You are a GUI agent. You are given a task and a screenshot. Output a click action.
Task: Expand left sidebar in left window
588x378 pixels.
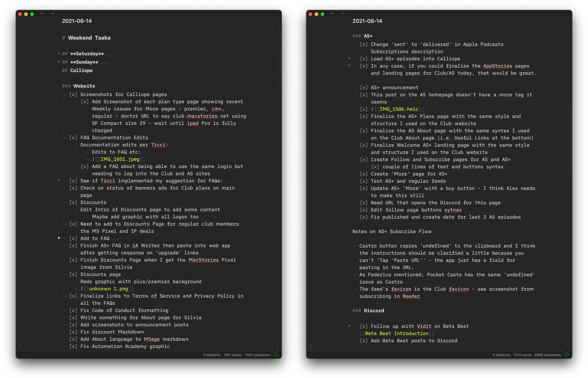click(x=20, y=346)
